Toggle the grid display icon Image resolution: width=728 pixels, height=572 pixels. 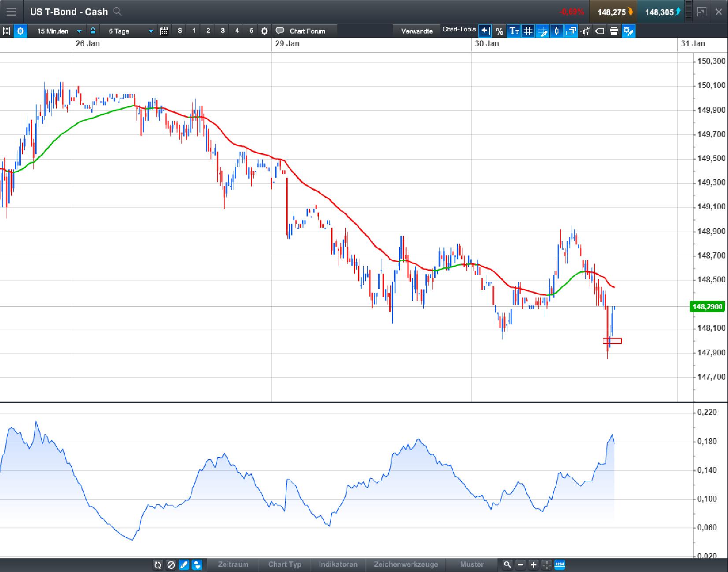tap(528, 31)
